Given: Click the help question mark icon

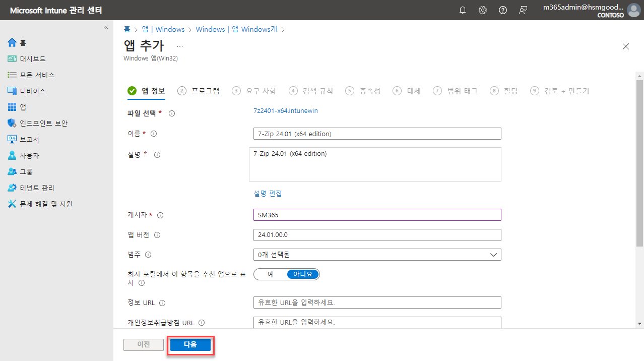Looking at the screenshot, I should coord(502,10).
